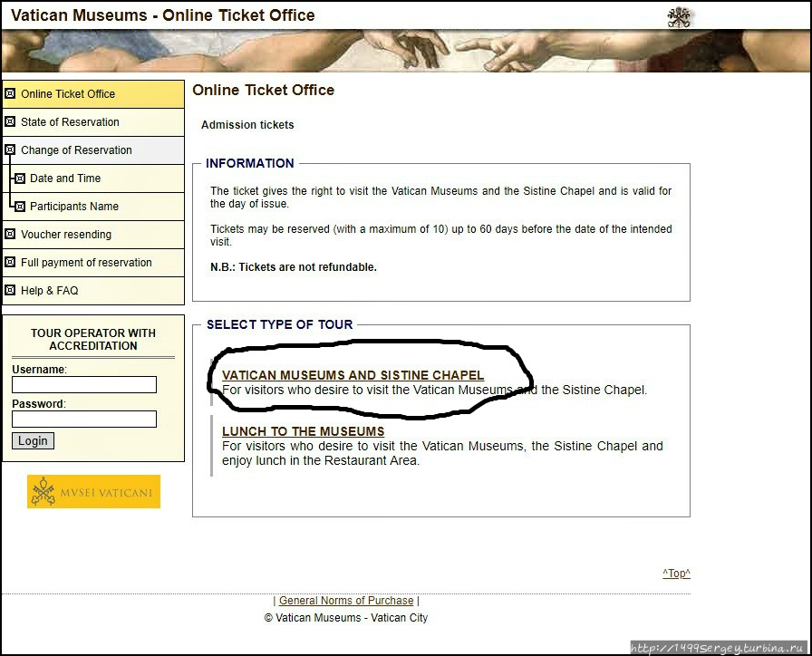This screenshot has width=812, height=656.
Task: Open General Norms of Purchase link
Action: 346,600
